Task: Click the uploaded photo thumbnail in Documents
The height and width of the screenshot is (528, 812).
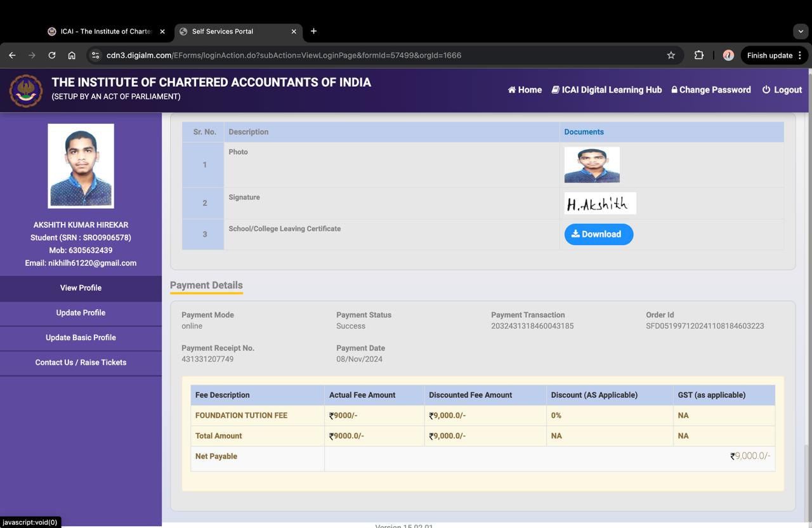Action: (x=592, y=165)
